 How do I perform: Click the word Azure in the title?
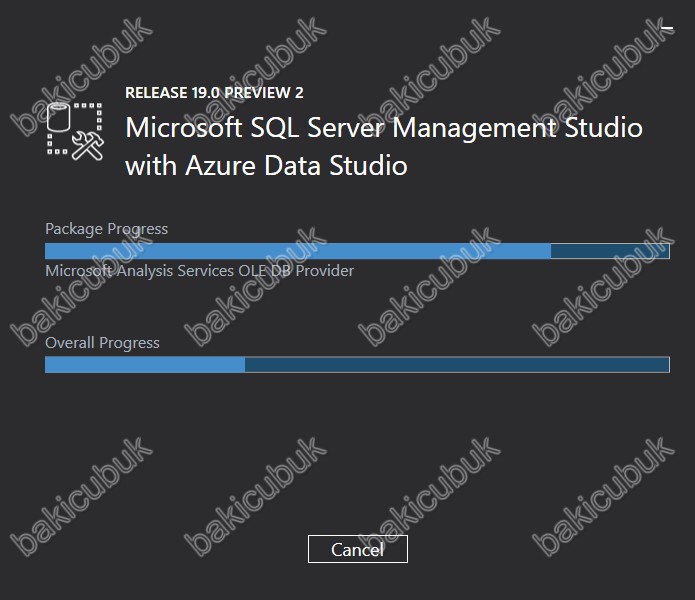click(x=220, y=166)
